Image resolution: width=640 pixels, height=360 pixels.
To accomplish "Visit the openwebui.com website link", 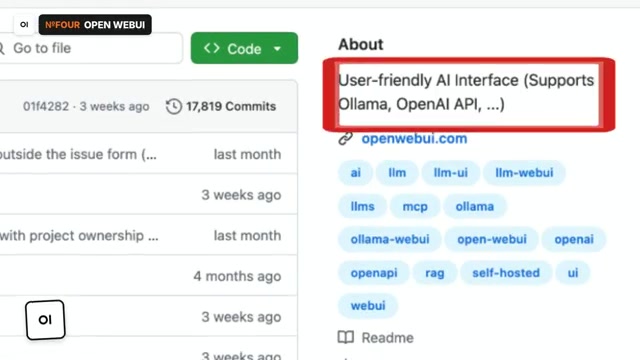I will [414, 139].
